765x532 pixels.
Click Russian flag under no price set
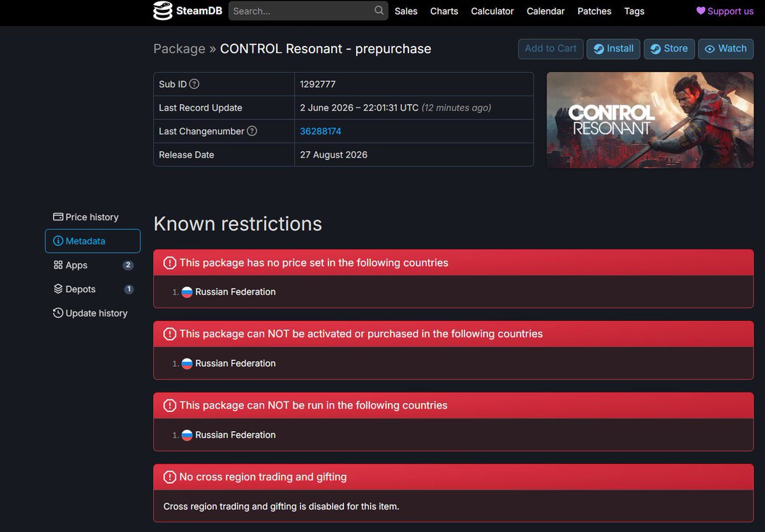click(x=187, y=292)
